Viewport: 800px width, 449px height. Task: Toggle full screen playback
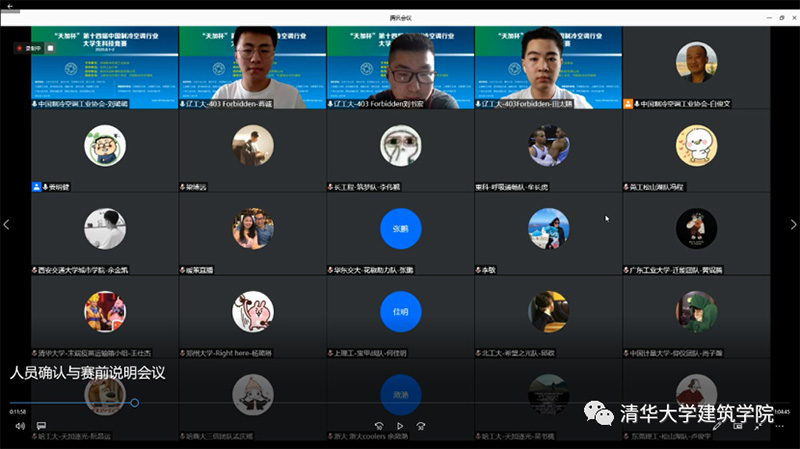click(758, 426)
